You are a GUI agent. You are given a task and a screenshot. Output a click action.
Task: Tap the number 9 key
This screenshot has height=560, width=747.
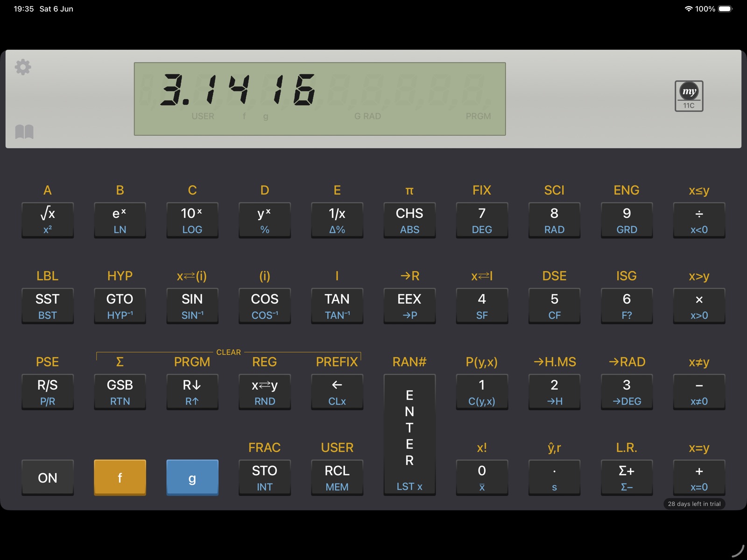[x=627, y=220]
